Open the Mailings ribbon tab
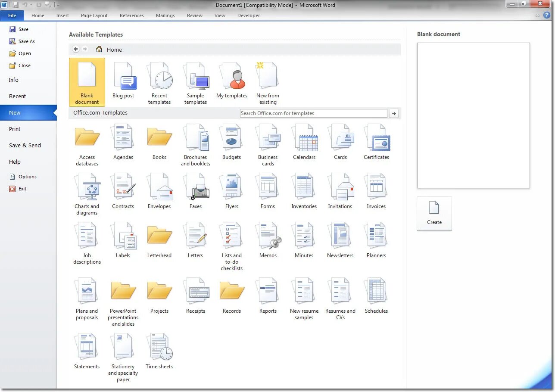 click(165, 16)
